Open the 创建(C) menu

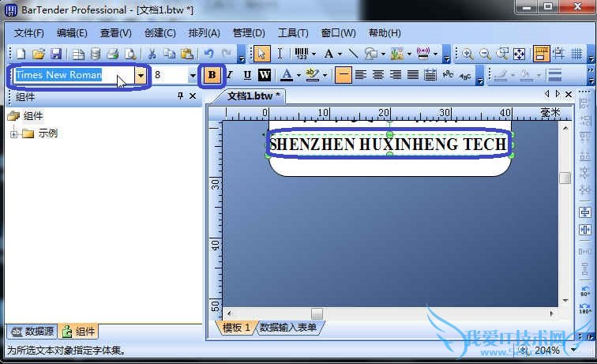(x=160, y=33)
